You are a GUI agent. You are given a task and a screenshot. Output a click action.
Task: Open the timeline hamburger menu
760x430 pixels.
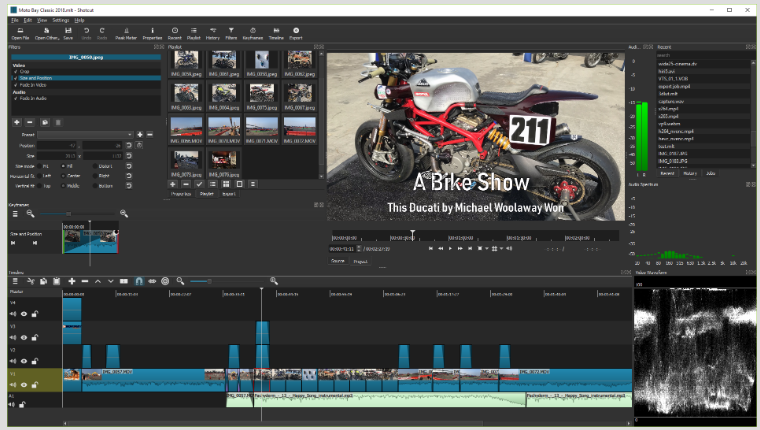[15, 281]
